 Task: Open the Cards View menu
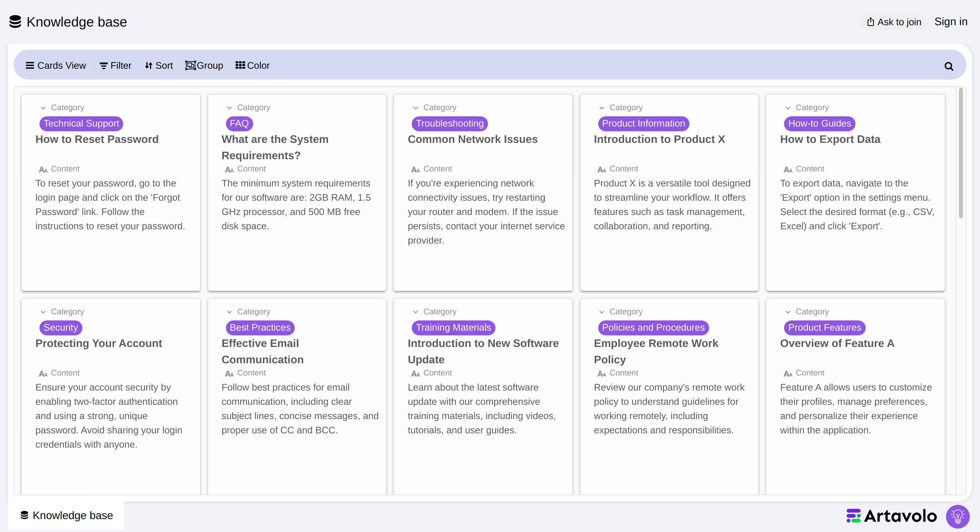55,65
